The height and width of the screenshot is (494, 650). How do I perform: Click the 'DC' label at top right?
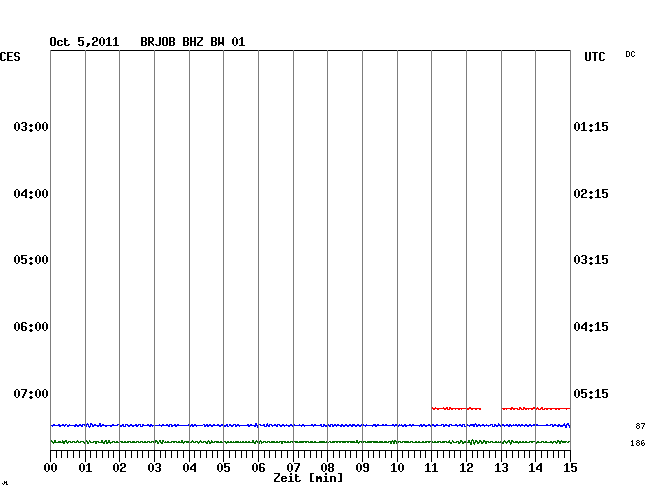pos(630,54)
